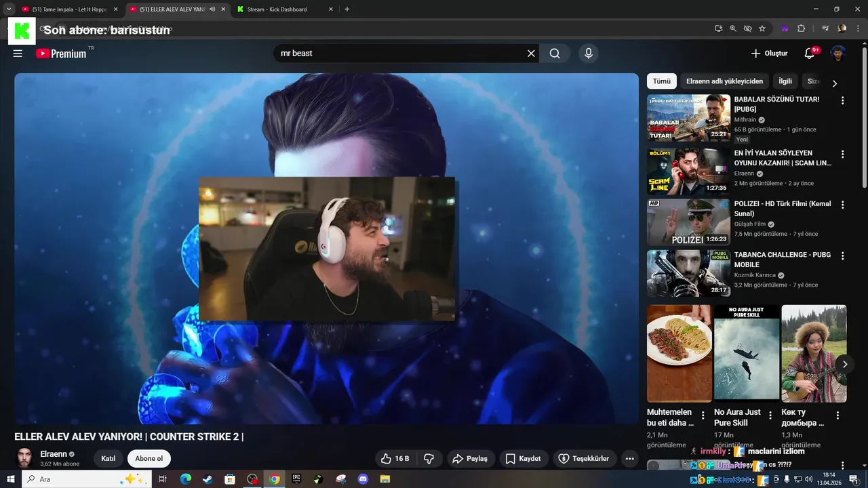The width and height of the screenshot is (868, 488).
Task: Open the 7TV extension icon
Action: (785, 28)
